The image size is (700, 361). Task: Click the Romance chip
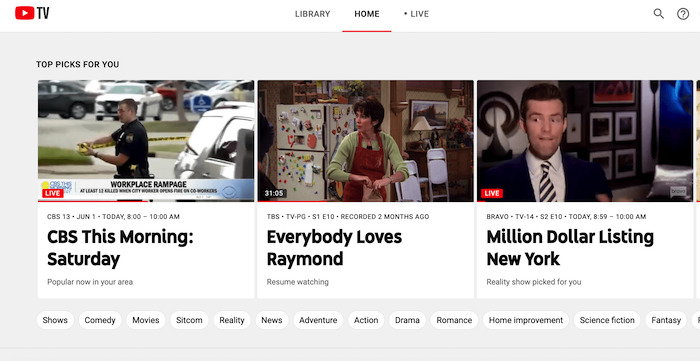coord(454,320)
